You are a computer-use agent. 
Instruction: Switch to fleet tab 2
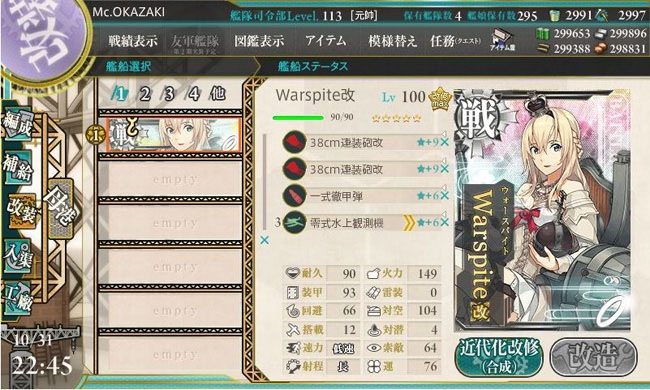pyautogui.click(x=144, y=94)
